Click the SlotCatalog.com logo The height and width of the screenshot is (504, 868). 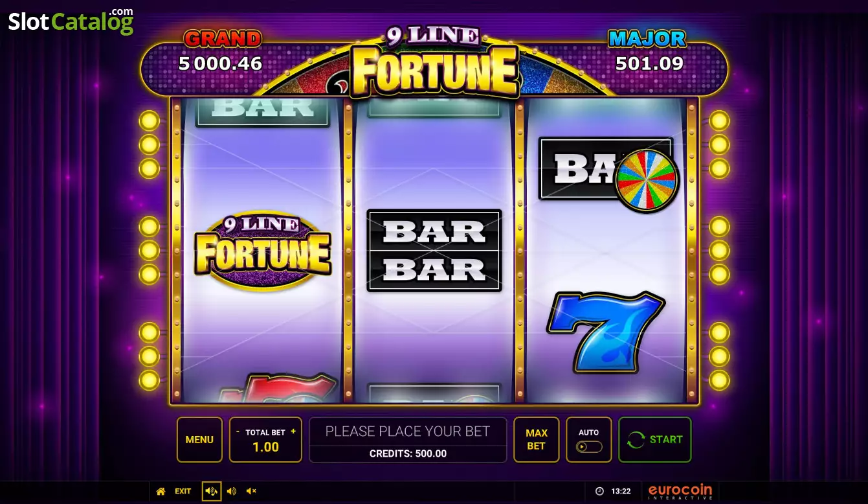[x=71, y=21]
